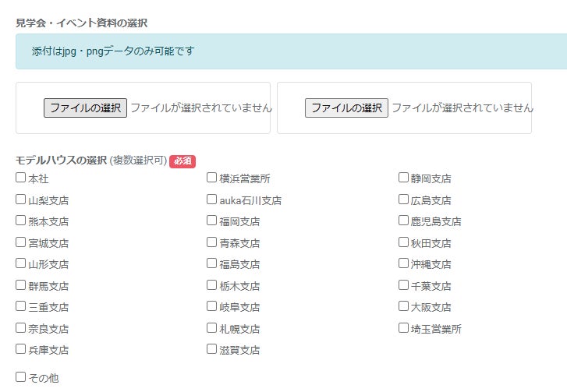Enable the 青森支店 checkbox

pyautogui.click(x=212, y=242)
